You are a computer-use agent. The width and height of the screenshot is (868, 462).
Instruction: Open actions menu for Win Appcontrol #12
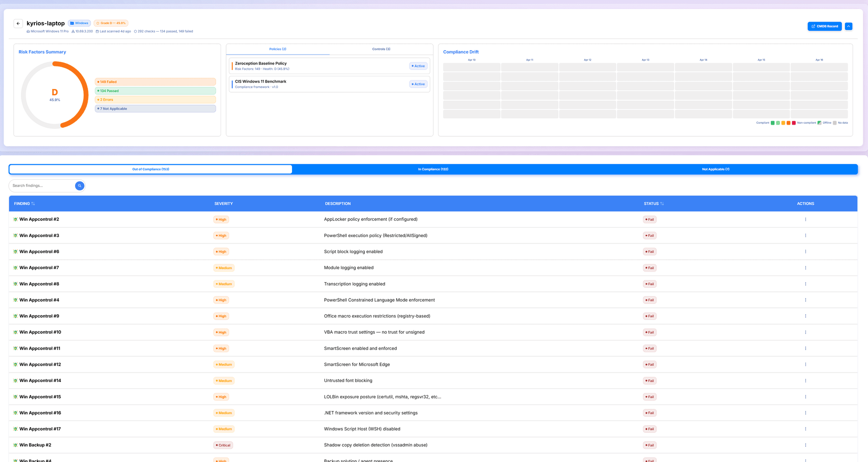805,364
